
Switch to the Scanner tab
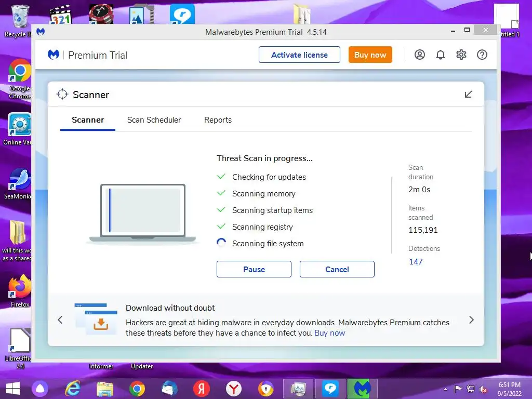click(88, 120)
